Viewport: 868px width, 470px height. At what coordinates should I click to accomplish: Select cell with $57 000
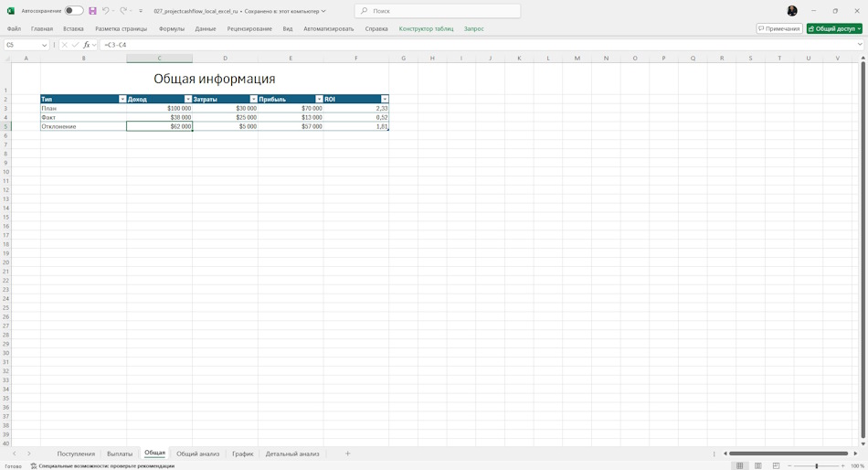(291, 126)
